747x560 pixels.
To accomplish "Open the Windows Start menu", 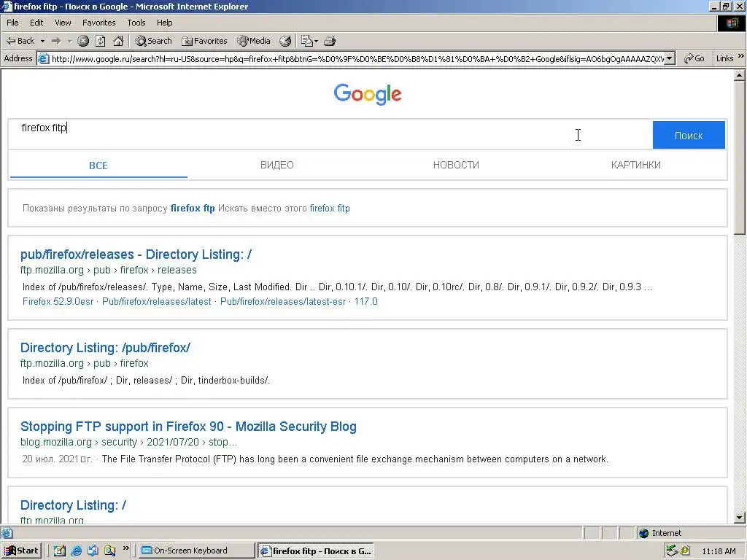I will coord(21,551).
